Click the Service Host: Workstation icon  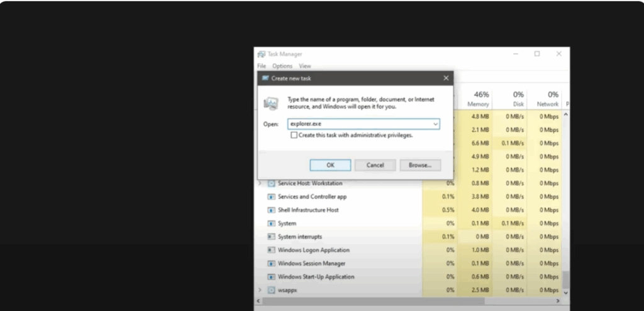[x=271, y=183]
